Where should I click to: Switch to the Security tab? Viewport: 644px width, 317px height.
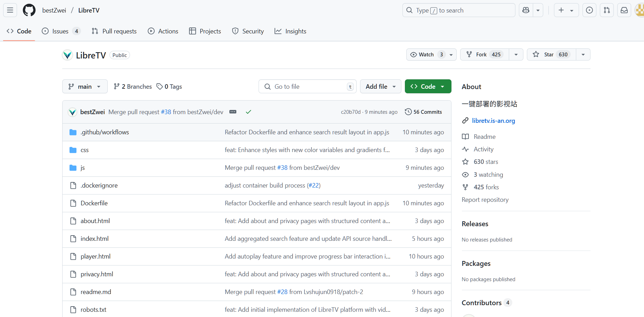click(248, 31)
